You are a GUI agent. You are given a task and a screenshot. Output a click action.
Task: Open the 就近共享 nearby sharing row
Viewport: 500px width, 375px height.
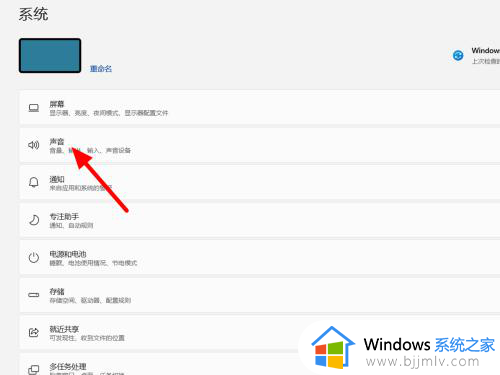coord(260,333)
